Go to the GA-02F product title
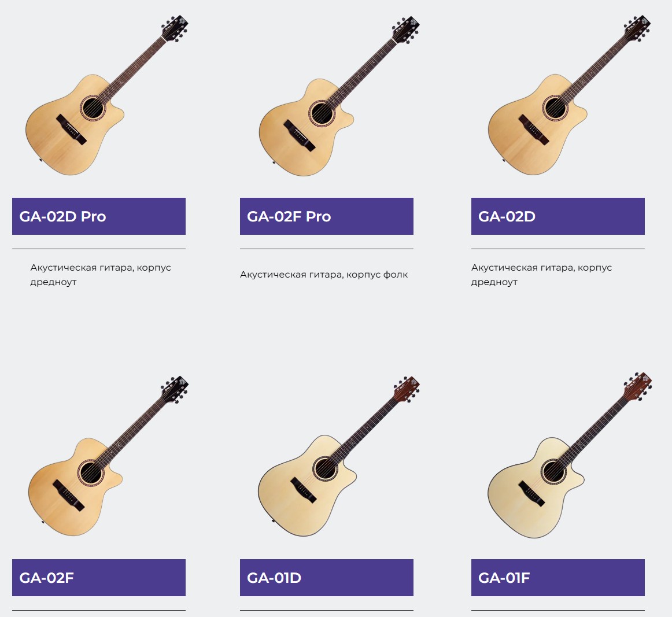The width and height of the screenshot is (672, 617). click(x=99, y=578)
